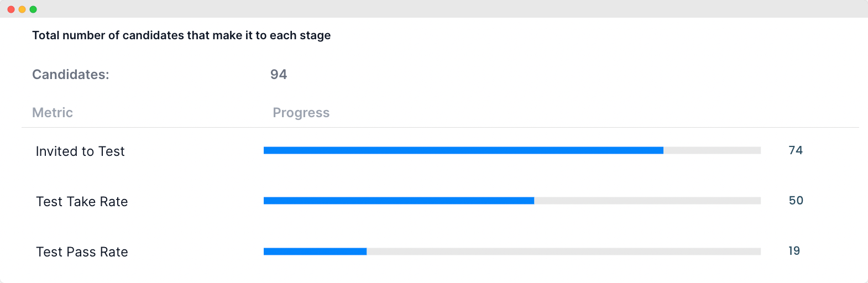This screenshot has height=283, width=868.
Task: Click the red close window button
Action: pos(11,9)
